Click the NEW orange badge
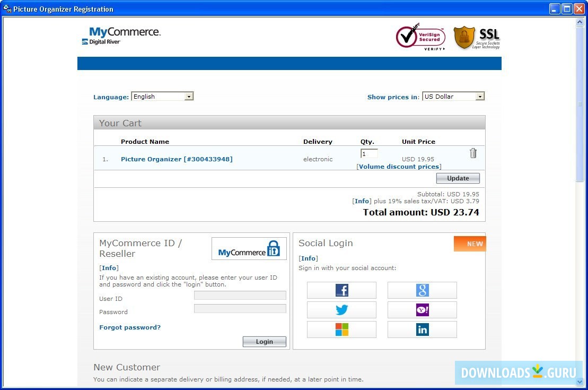The image size is (588, 390). (470, 244)
